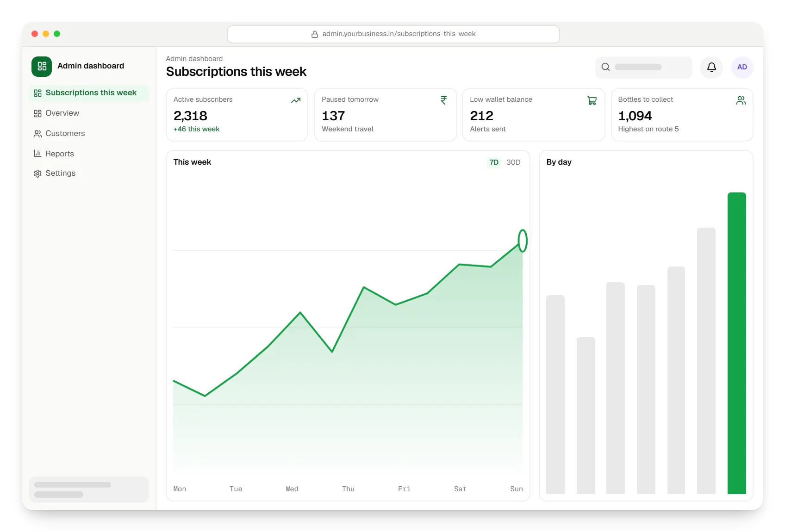The width and height of the screenshot is (785, 532).
Task: Select the 7D range toggle
Action: (494, 162)
